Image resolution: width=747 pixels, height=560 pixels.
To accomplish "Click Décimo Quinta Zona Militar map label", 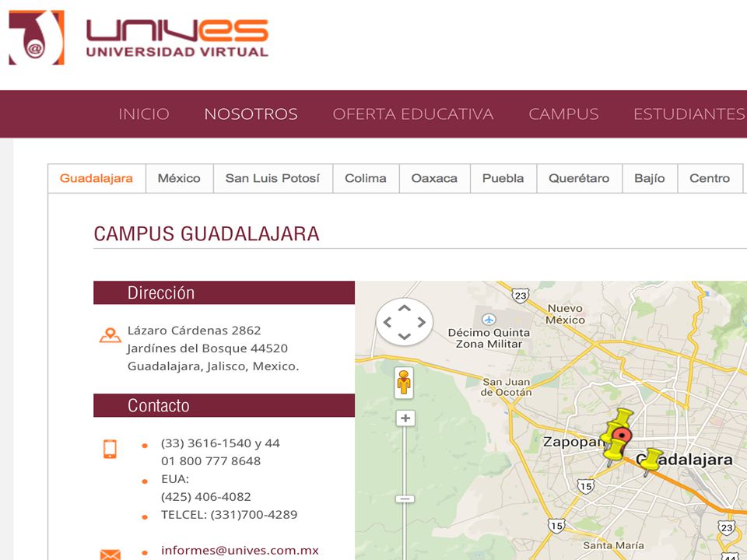I will point(489,338).
